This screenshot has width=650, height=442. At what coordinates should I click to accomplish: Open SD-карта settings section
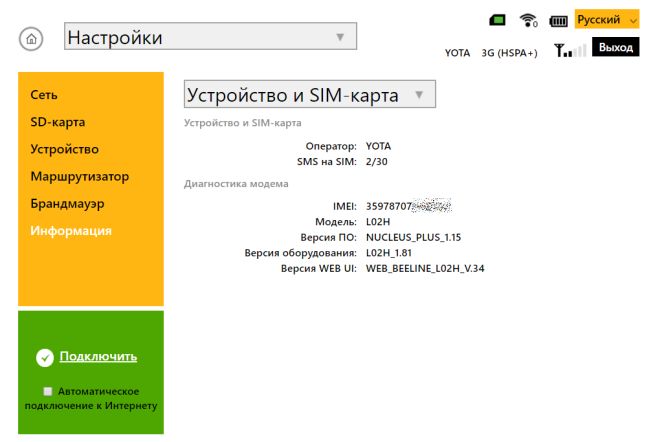click(58, 122)
